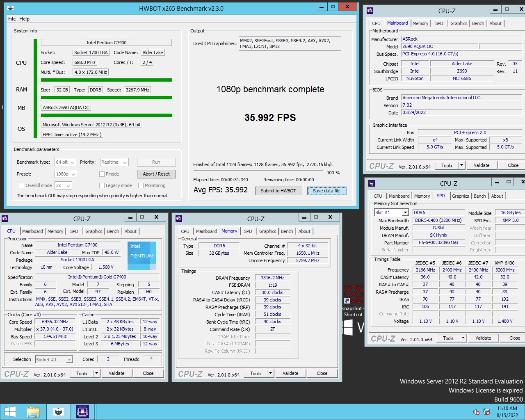The height and width of the screenshot is (420, 525).
Task: Click the XMP-6400 timings column header
Action: [504, 263]
